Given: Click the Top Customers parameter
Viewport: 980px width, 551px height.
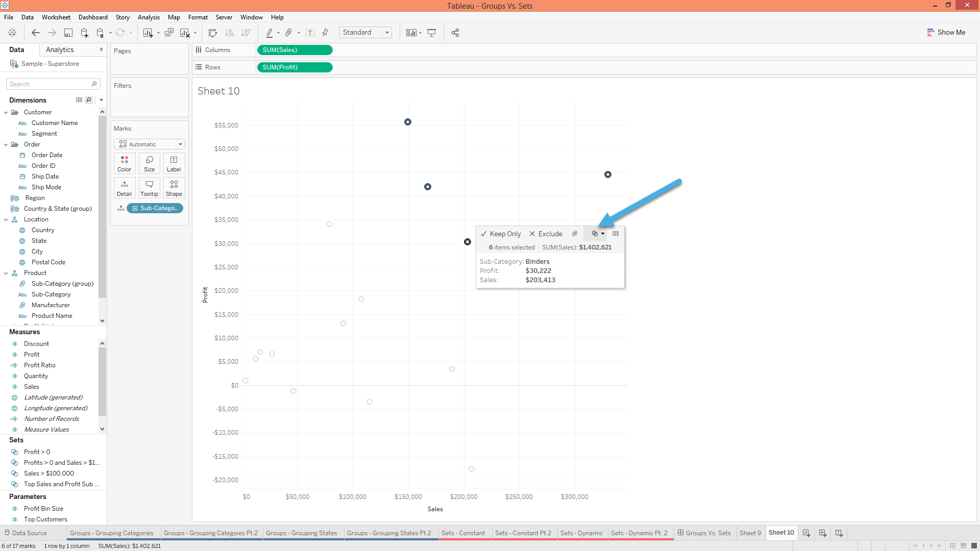Looking at the screenshot, I should click(x=45, y=519).
